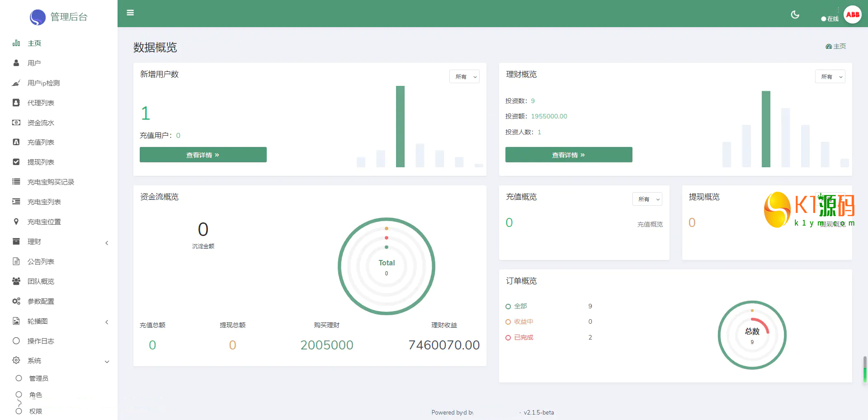Click the 7460070.00 理财收益 value

tap(444, 345)
